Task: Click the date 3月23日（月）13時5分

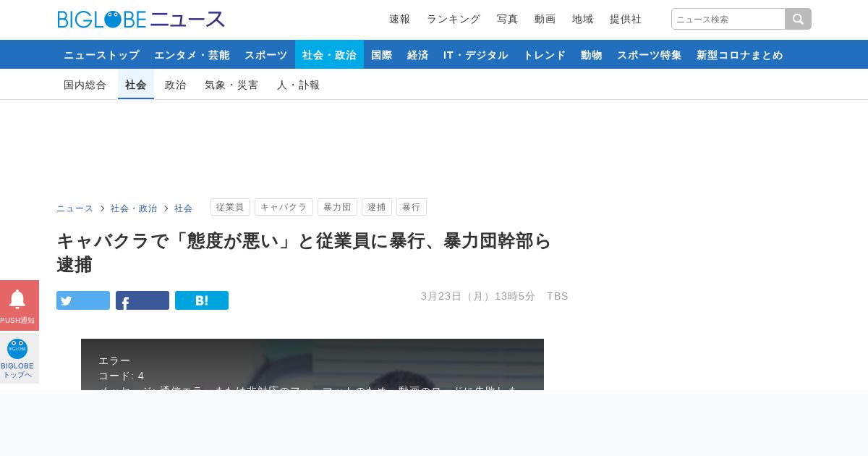Action: point(478,296)
